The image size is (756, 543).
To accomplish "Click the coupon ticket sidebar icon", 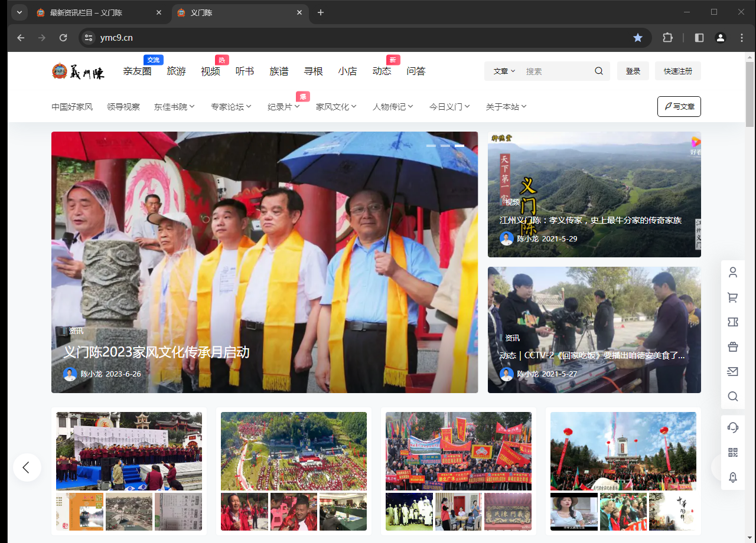I will pos(733,322).
